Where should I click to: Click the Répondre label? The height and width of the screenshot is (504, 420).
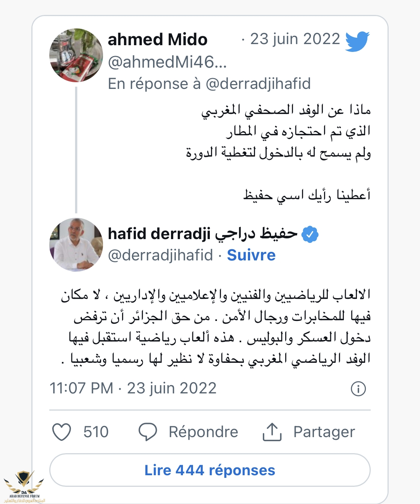(203, 432)
